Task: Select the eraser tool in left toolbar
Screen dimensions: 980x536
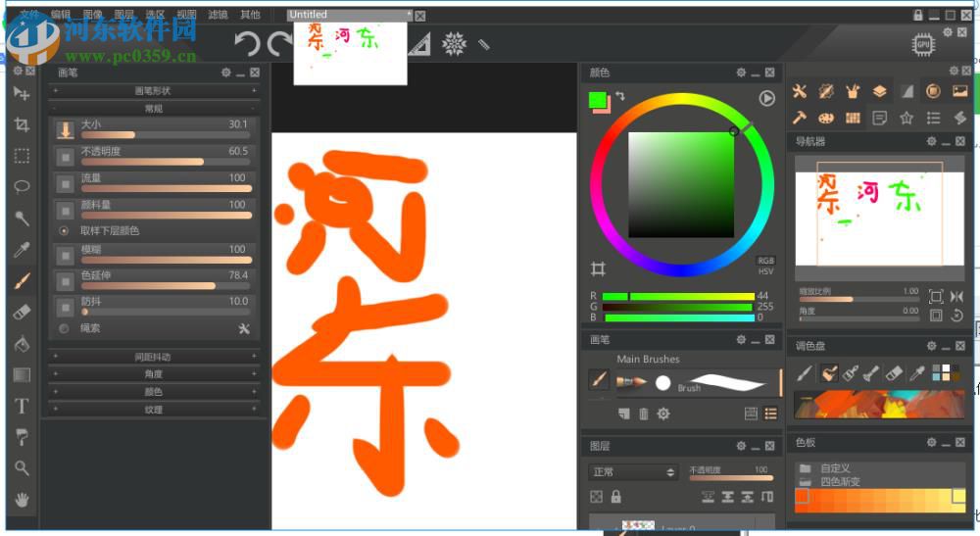Action: [22, 313]
